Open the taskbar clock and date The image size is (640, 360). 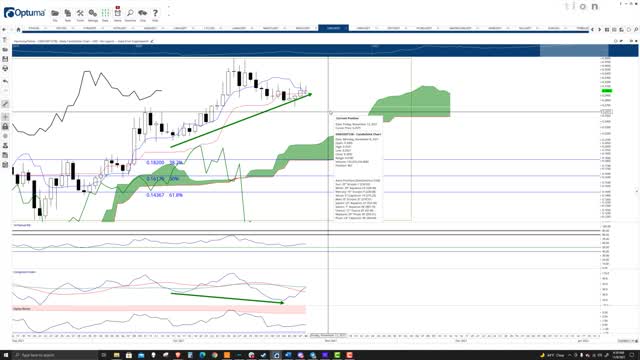pyautogui.click(x=619, y=355)
